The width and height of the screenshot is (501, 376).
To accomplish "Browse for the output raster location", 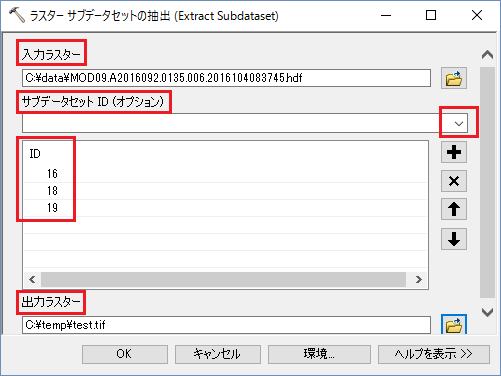I will 454,325.
